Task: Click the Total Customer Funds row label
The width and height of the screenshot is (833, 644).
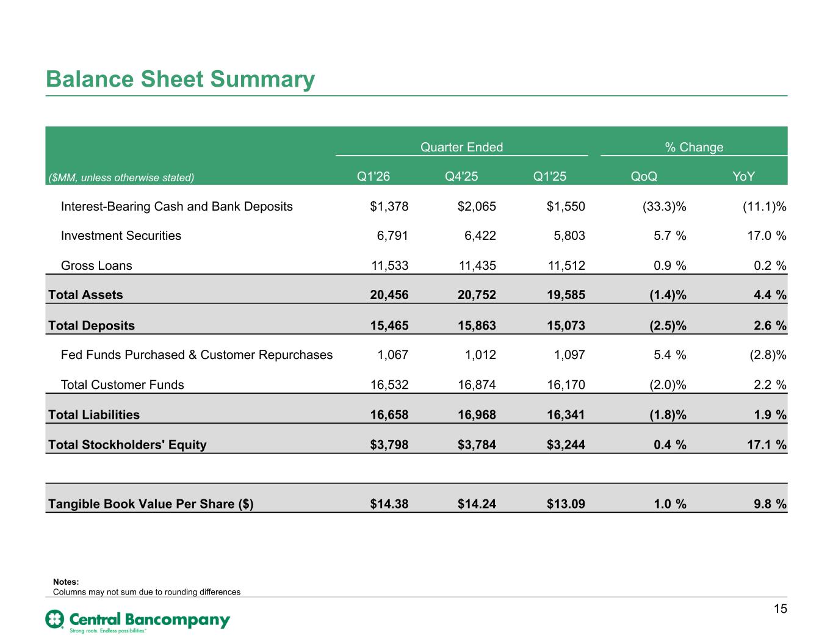Action: pyautogui.click(x=123, y=385)
